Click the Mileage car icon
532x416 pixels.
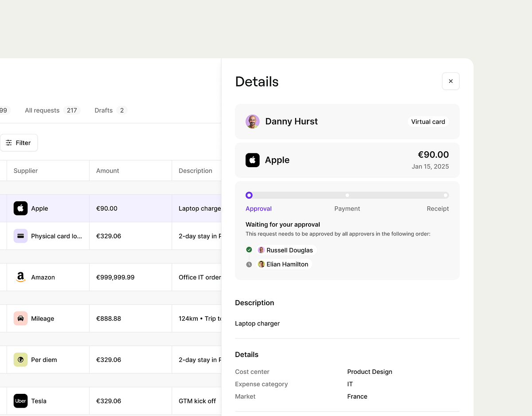pyautogui.click(x=20, y=318)
